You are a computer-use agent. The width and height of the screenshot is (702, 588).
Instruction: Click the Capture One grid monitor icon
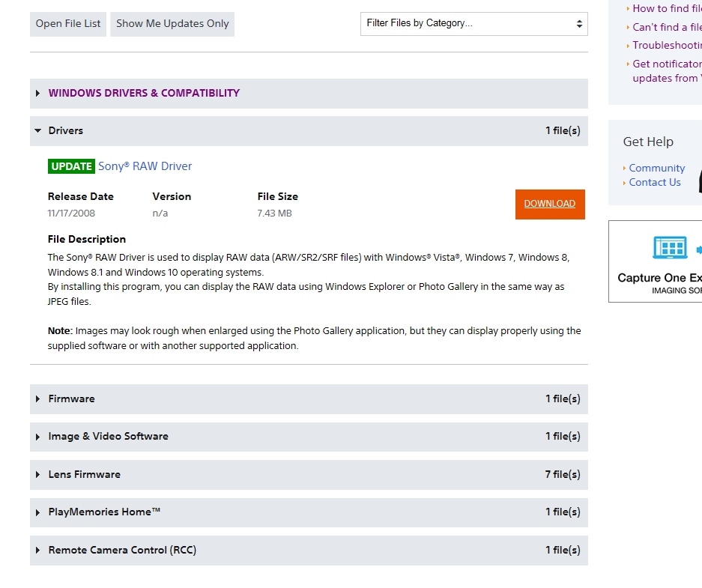pyautogui.click(x=670, y=247)
